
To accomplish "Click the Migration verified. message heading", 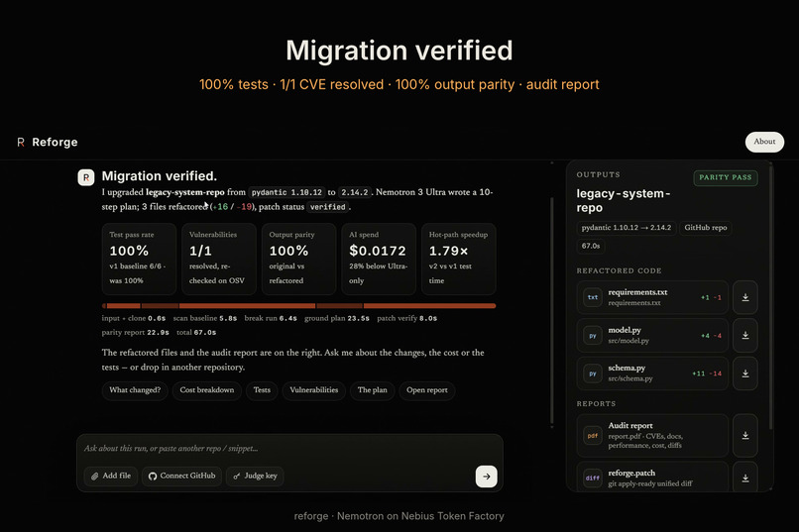I will pos(159,176).
